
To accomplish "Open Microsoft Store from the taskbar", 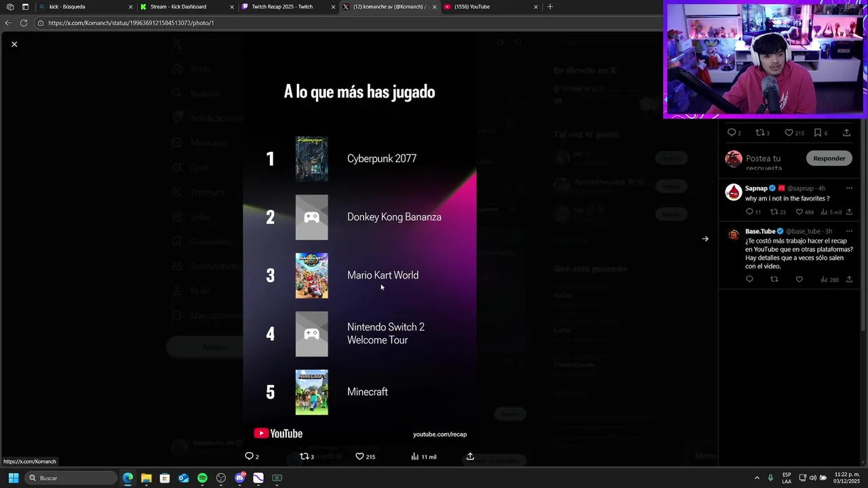I will click(165, 478).
